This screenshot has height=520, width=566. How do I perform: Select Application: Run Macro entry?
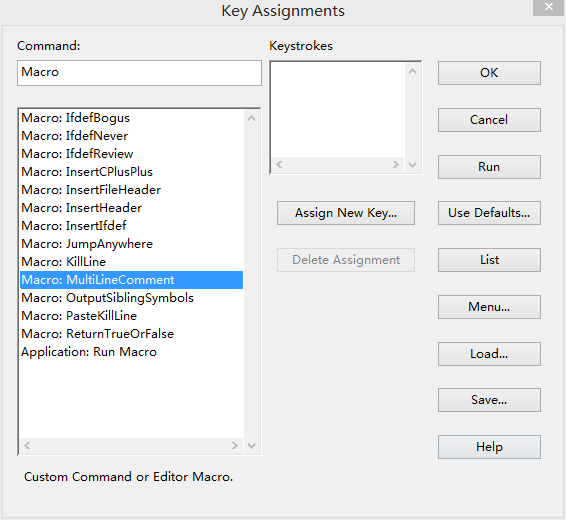click(131, 352)
